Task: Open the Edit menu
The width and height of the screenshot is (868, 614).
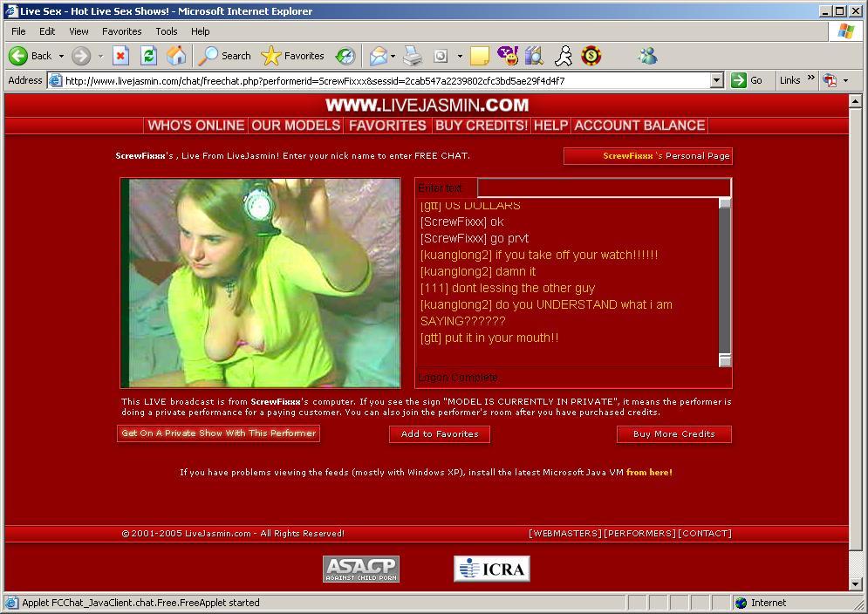Action: pos(47,31)
